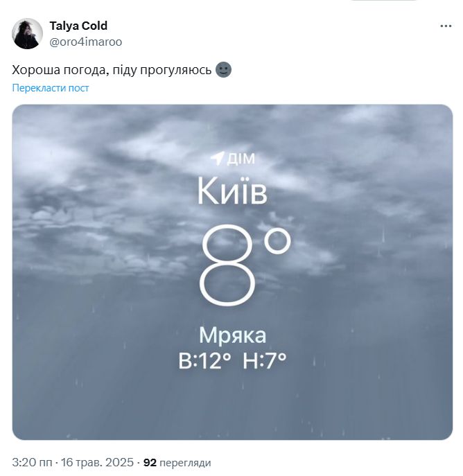This screenshot has width=463, height=476.
Task: Click the '92 перегляди' view count
Action: point(177,462)
